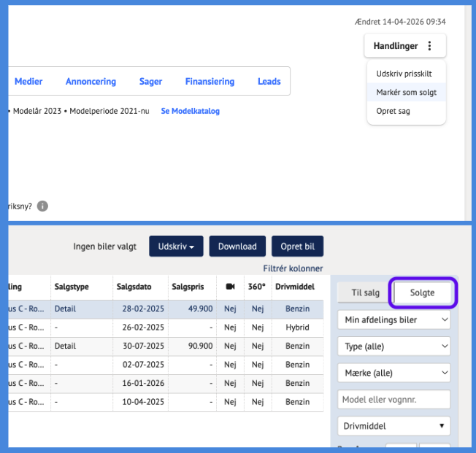
Task: Click the 90.900 sales price cell
Action: click(x=200, y=346)
